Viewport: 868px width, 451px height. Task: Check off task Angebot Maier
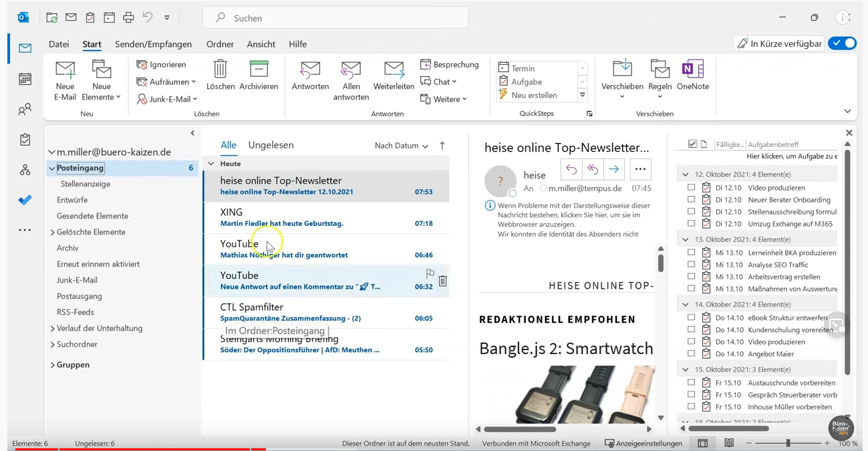[691, 353]
